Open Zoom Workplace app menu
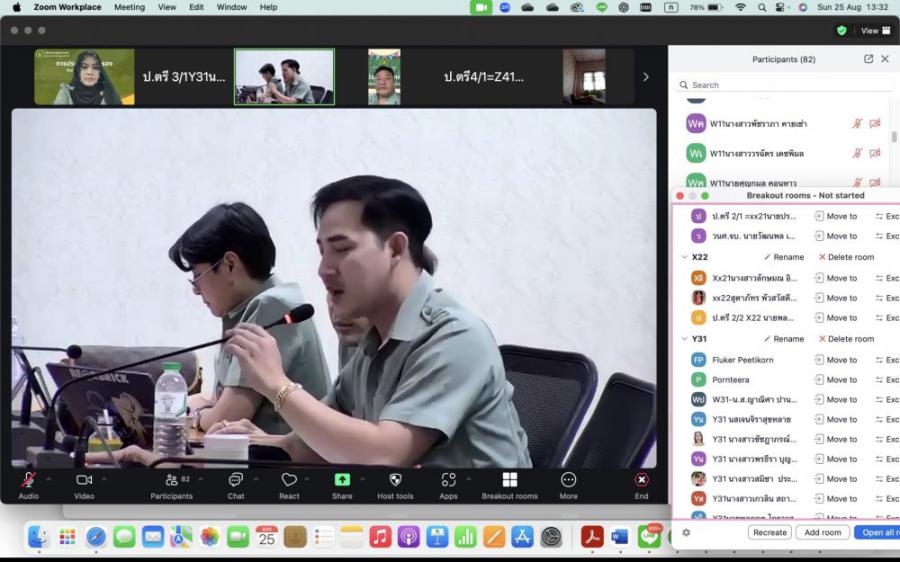The image size is (900, 562). click(67, 7)
